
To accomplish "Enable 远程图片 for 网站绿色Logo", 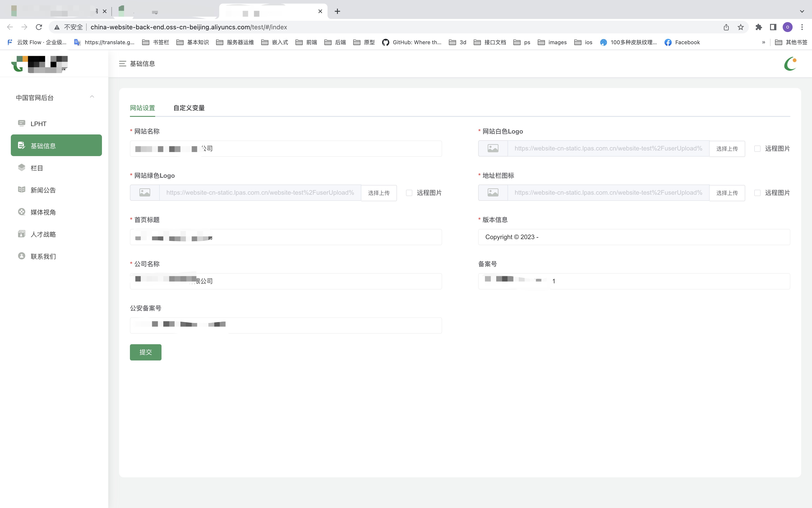I will click(409, 193).
